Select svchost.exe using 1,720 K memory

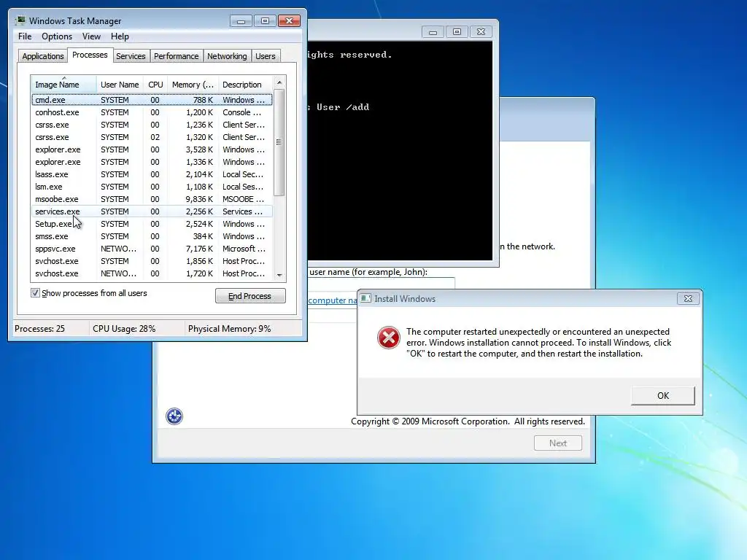152,273
